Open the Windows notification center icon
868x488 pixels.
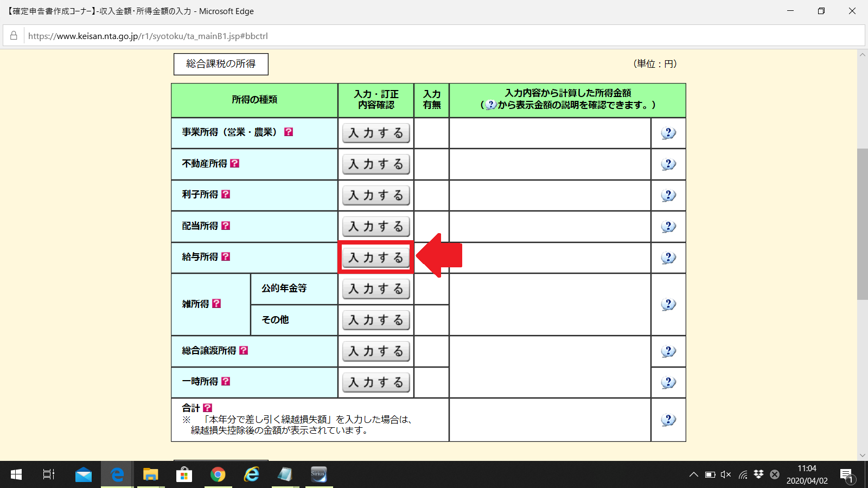(x=846, y=475)
